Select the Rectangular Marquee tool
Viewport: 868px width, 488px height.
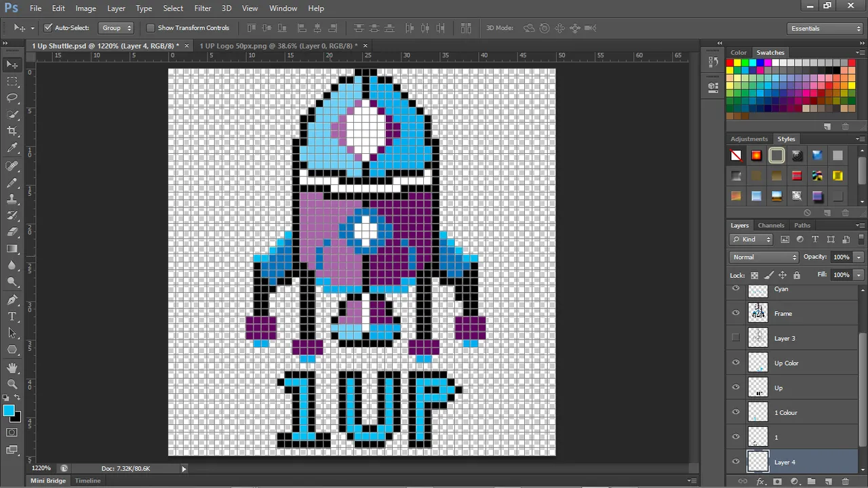[12, 81]
